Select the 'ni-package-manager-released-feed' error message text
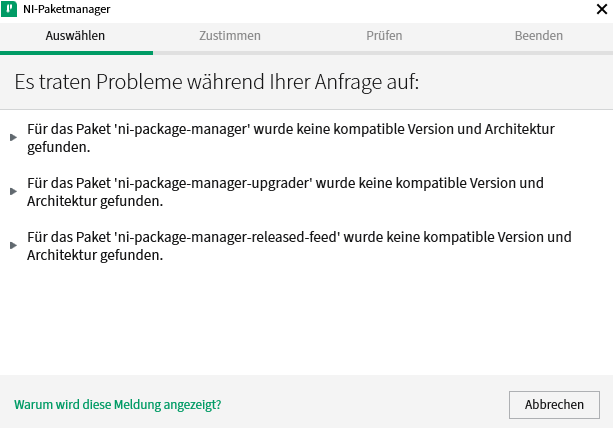This screenshot has height=428, width=613. pyautogui.click(x=298, y=246)
